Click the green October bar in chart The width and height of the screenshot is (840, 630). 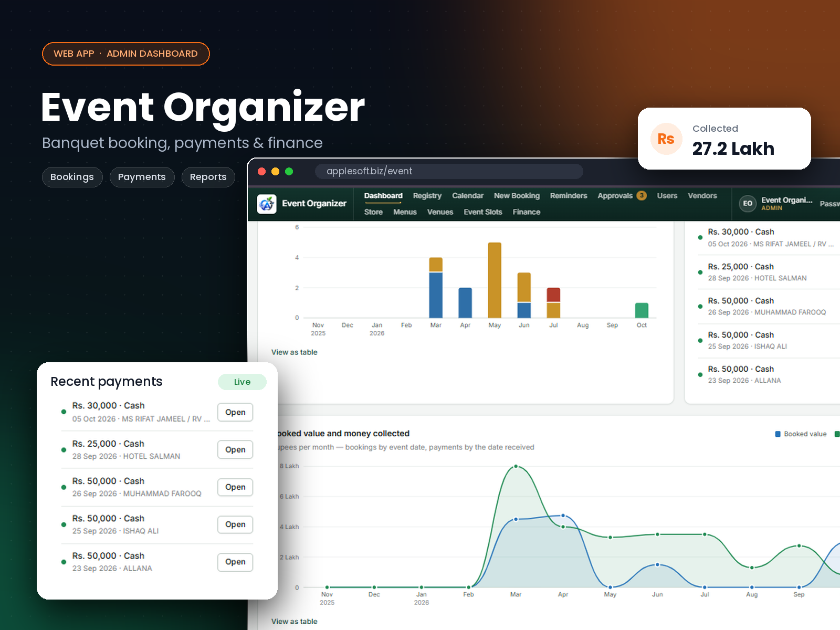(642, 310)
